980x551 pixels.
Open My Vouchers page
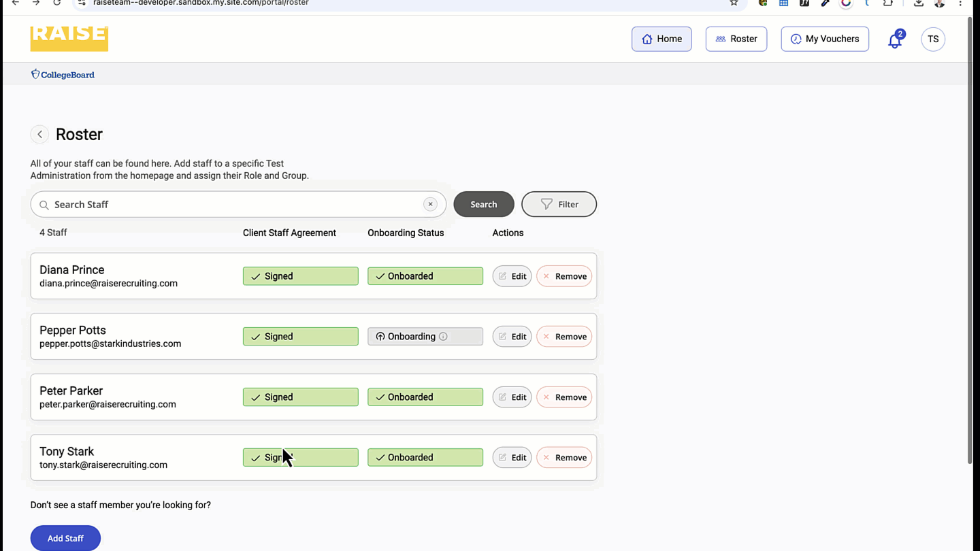click(x=824, y=39)
